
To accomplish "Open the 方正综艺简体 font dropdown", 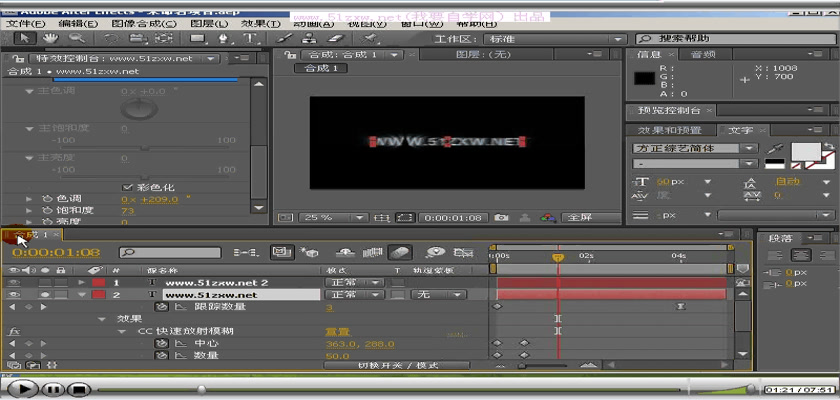I will (695, 148).
